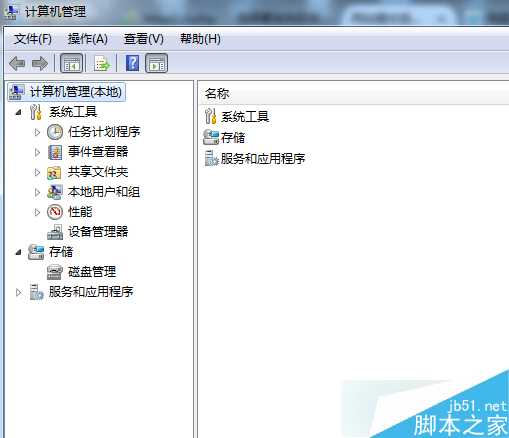Screen dimensions: 509x438
Task: Click the Forward arrow toolbar button
Action: (40, 63)
